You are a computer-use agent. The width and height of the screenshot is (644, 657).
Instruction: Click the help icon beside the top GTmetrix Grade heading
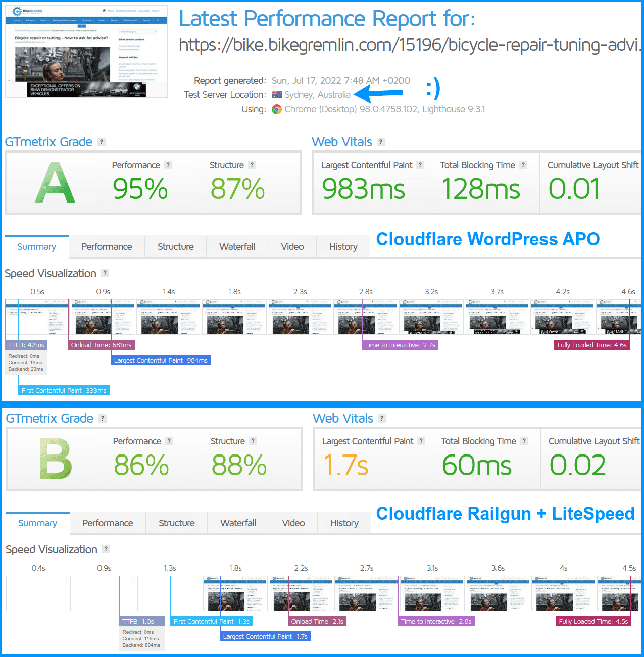pyautogui.click(x=102, y=142)
